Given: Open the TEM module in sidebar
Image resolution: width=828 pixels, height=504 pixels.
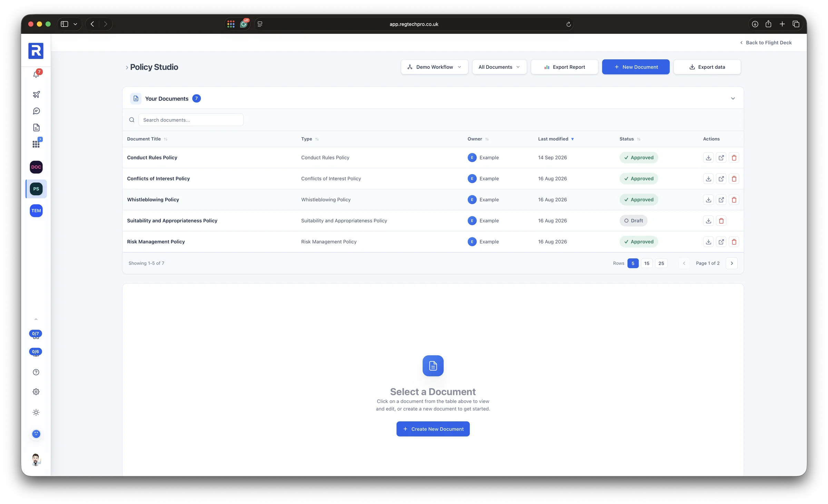Looking at the screenshot, I should 36,210.
